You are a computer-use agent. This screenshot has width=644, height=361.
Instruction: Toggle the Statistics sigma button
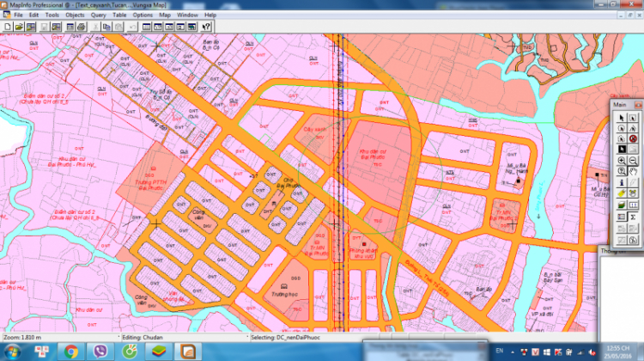(x=633, y=217)
